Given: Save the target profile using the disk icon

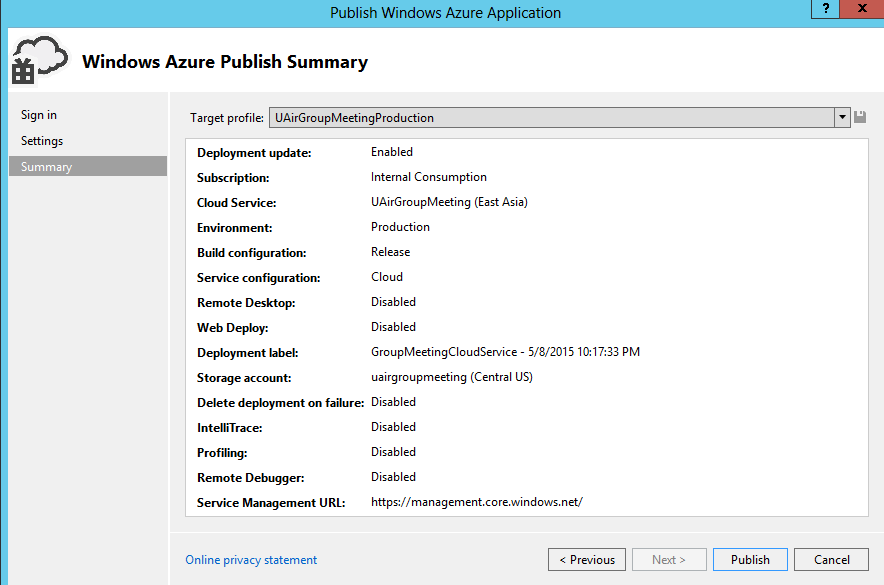Looking at the screenshot, I should 860,118.
